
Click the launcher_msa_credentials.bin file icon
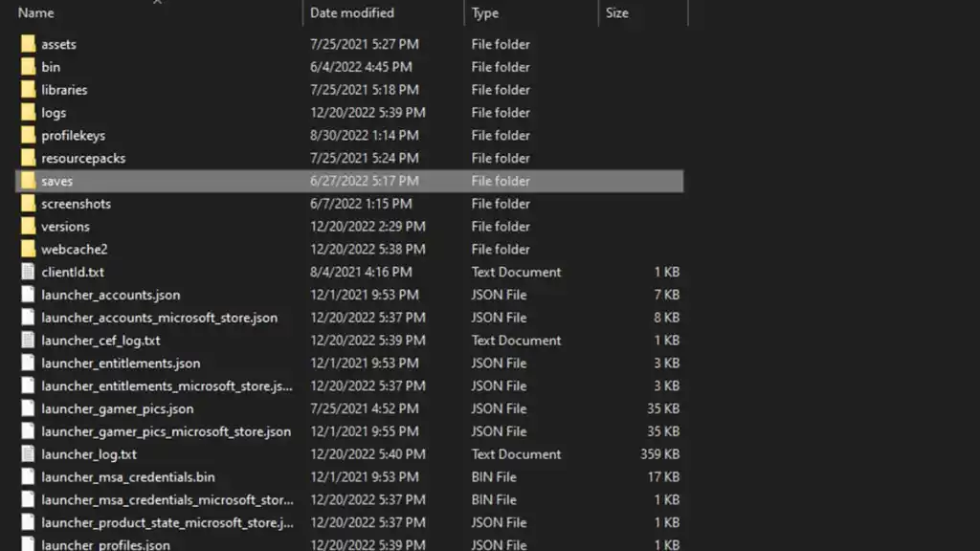pos(28,476)
